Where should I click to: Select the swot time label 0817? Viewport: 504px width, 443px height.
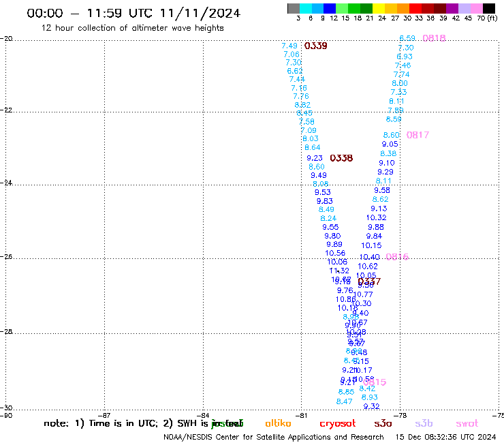click(x=418, y=135)
